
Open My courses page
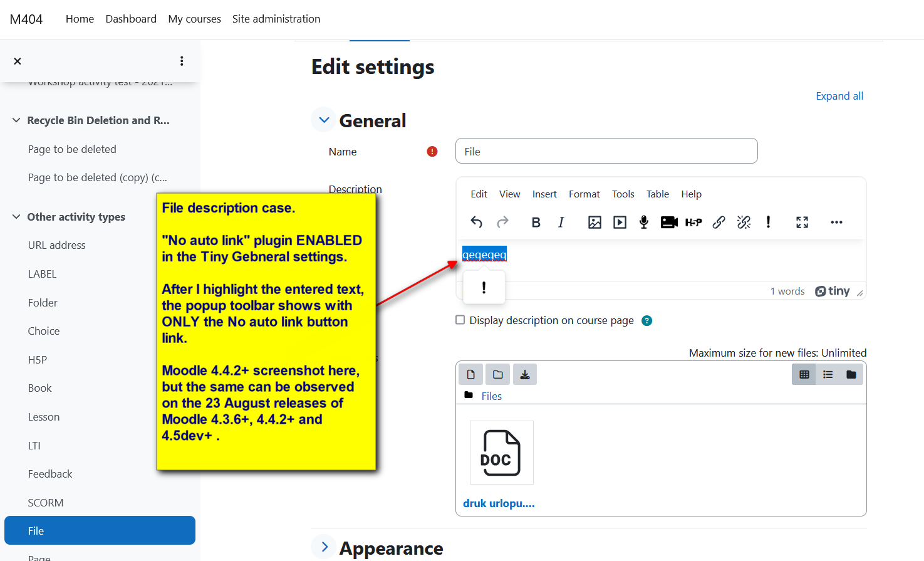pyautogui.click(x=194, y=19)
